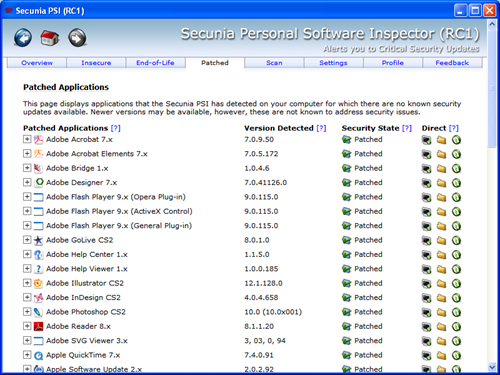Open the help link beside Version Detected
Screen dimensions: 500x375
pos(321,128)
